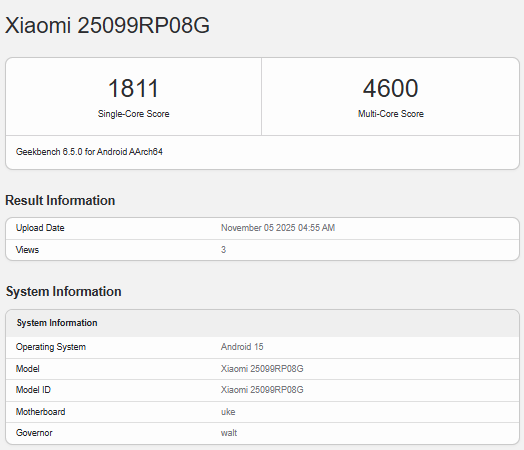Screen dimensions: 524x450
Task: Select the Android 15 value
Action: point(242,347)
